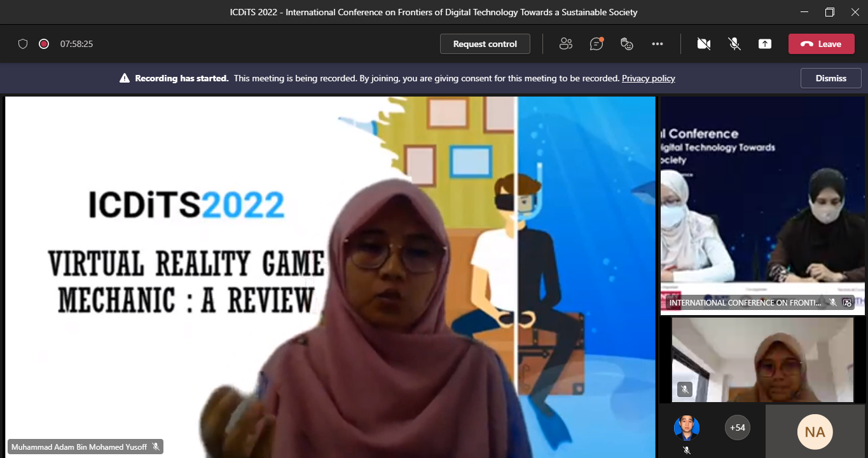Viewport: 868px width, 458px height.
Task: Click the young man participant avatar
Action: pyautogui.click(x=687, y=428)
